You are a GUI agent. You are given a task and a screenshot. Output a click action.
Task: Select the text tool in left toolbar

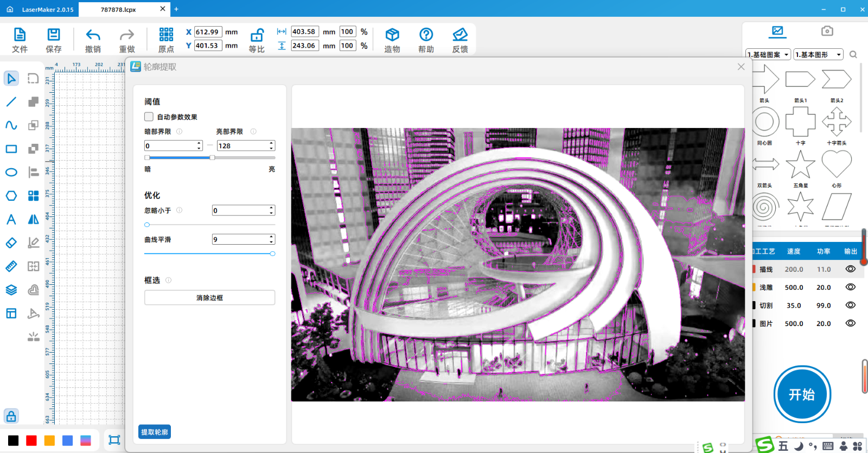pos(11,219)
